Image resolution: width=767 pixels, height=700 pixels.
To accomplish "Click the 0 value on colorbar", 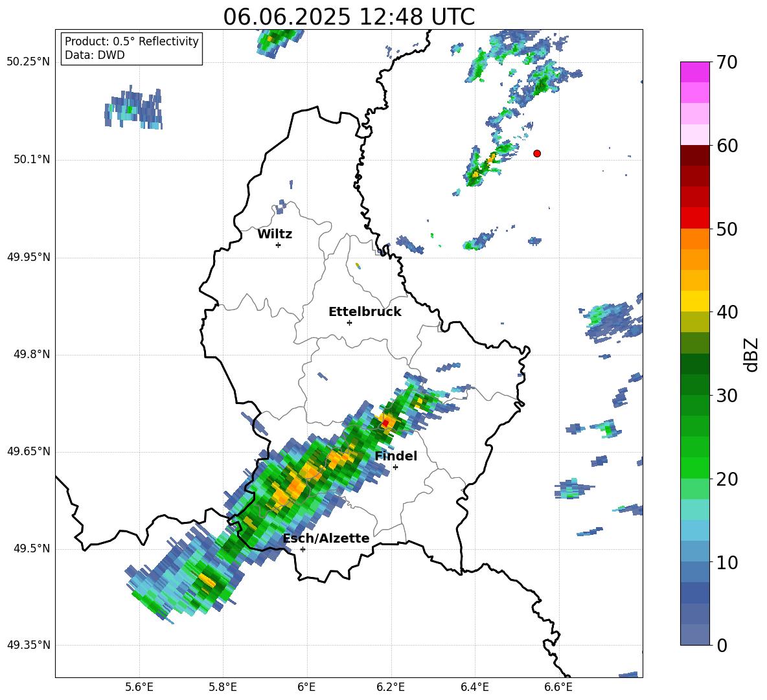I will (722, 645).
